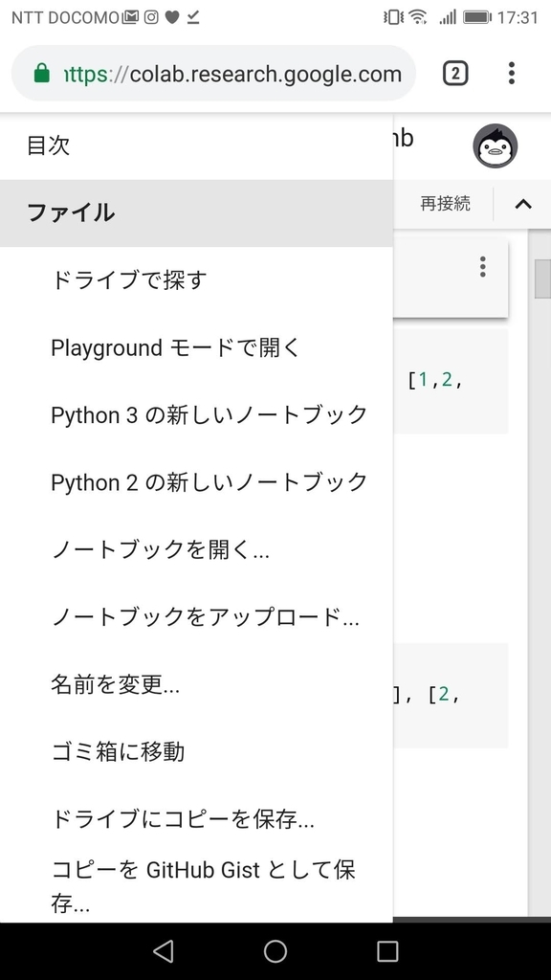Image resolution: width=551 pixels, height=980 pixels.
Task: Tap the Android home button
Action: click(x=275, y=951)
